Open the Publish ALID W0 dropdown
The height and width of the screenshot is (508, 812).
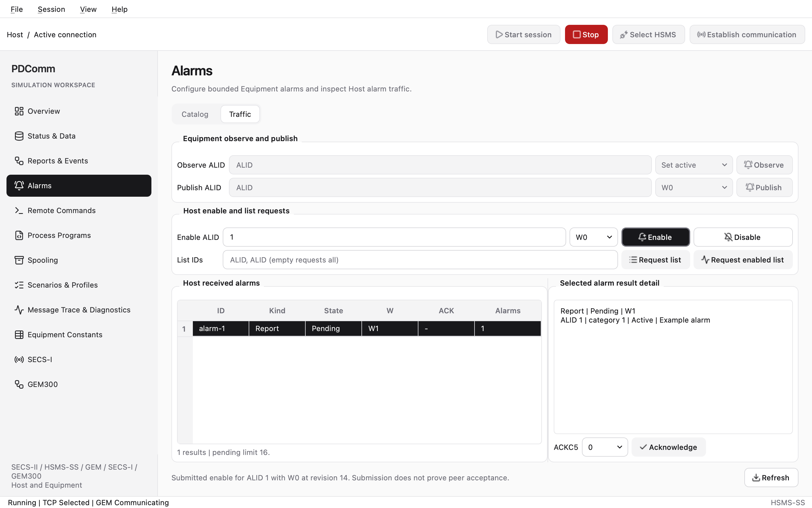point(694,187)
